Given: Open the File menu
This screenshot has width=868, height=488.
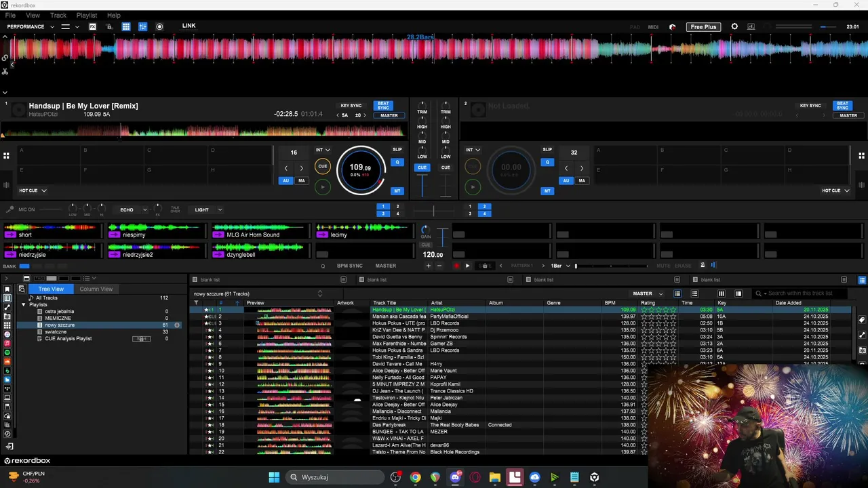Looking at the screenshot, I should [11, 15].
